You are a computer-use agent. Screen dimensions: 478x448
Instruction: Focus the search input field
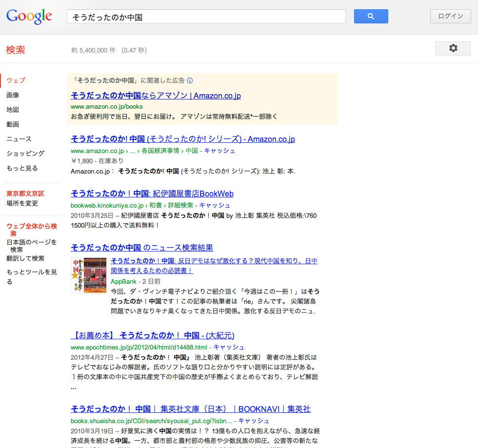[206, 17]
